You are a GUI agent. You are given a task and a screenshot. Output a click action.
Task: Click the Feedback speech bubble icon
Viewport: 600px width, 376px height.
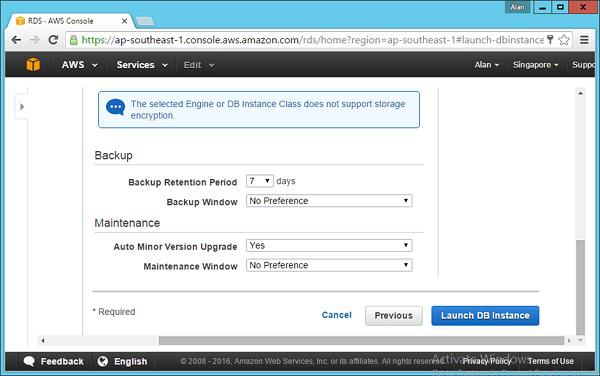(29, 361)
